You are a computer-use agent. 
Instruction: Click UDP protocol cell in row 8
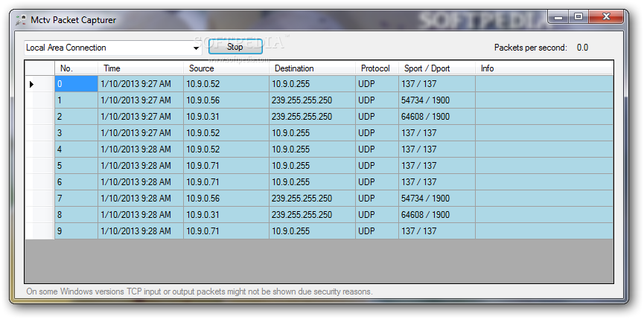[377, 214]
